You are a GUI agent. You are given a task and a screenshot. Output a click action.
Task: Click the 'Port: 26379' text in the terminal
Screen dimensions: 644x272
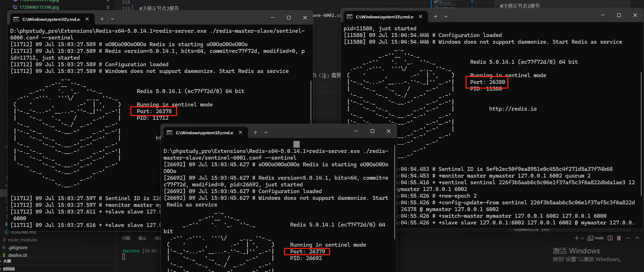click(307, 252)
